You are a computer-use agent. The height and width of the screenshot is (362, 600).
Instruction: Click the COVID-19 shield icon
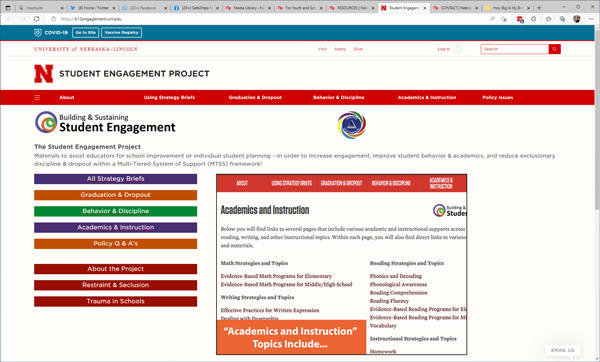(x=38, y=33)
